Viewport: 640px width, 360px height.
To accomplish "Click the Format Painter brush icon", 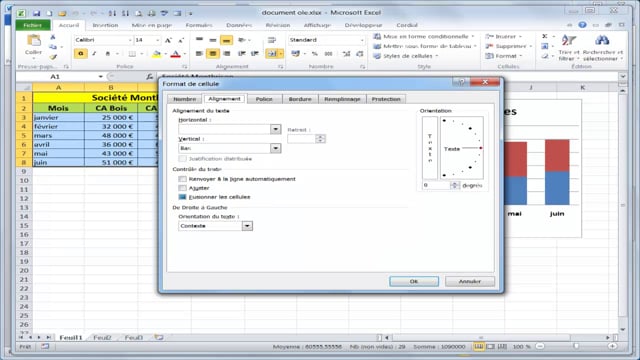I will pyautogui.click(x=53, y=57).
